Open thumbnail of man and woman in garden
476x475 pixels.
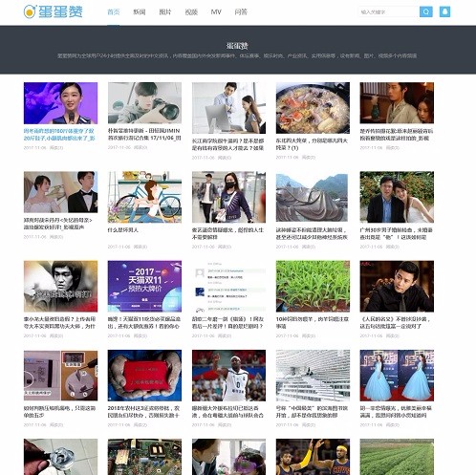click(397, 197)
